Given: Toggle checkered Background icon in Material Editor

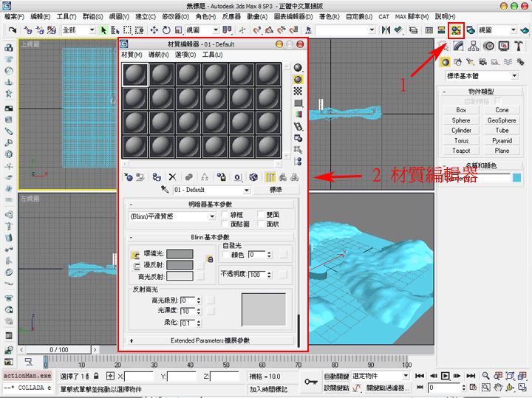Looking at the screenshot, I should (298, 91).
